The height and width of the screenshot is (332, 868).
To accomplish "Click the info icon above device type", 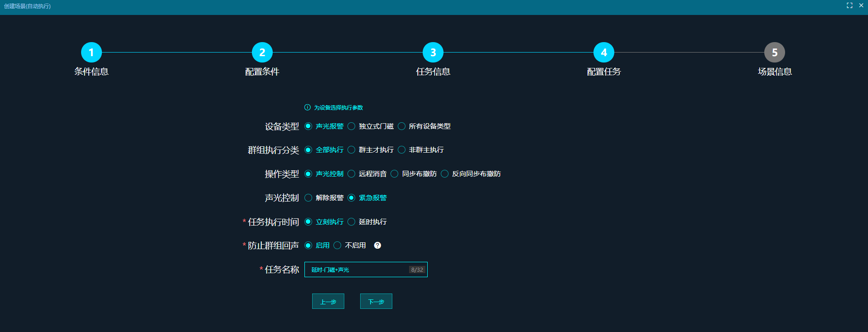I will pyautogui.click(x=308, y=107).
